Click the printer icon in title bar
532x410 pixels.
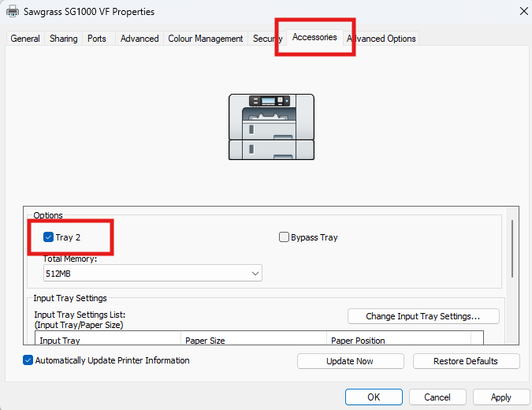[13, 11]
